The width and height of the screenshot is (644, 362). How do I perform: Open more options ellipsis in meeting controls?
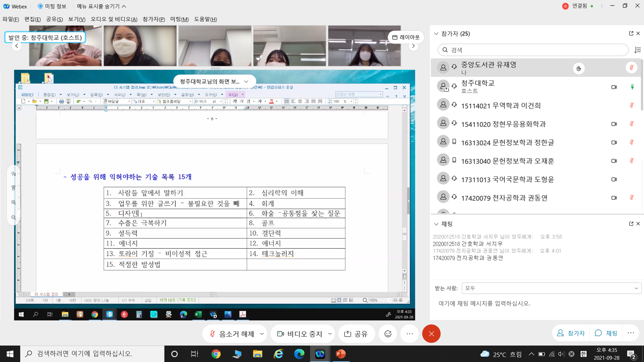coord(410,334)
